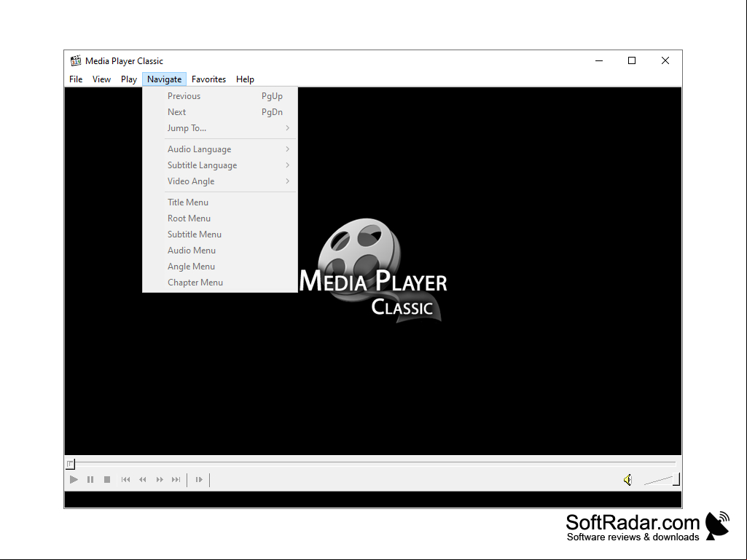Expand the Subtitle Language submenu
This screenshot has height=560, width=747.
tap(220, 165)
